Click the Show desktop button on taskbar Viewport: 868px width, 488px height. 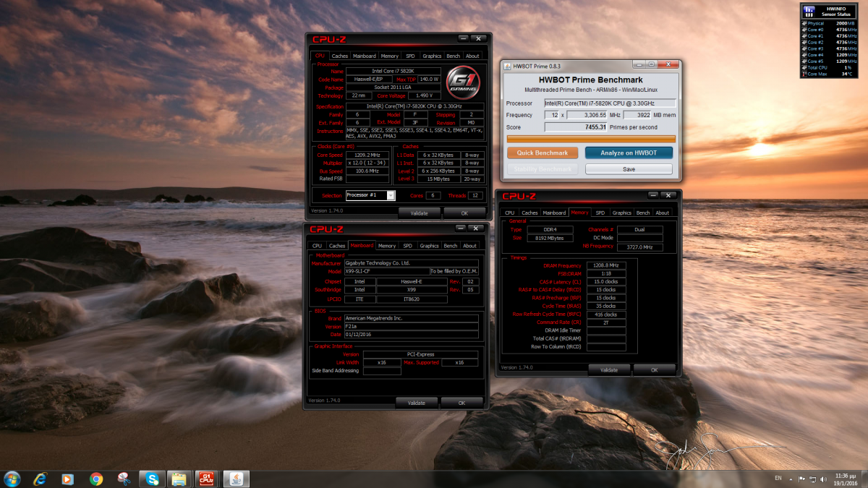864,479
